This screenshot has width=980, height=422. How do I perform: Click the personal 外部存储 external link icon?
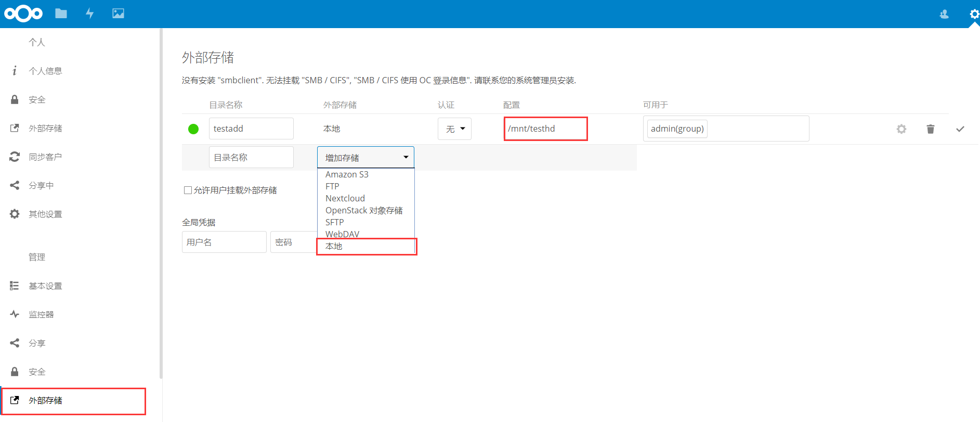(x=15, y=128)
